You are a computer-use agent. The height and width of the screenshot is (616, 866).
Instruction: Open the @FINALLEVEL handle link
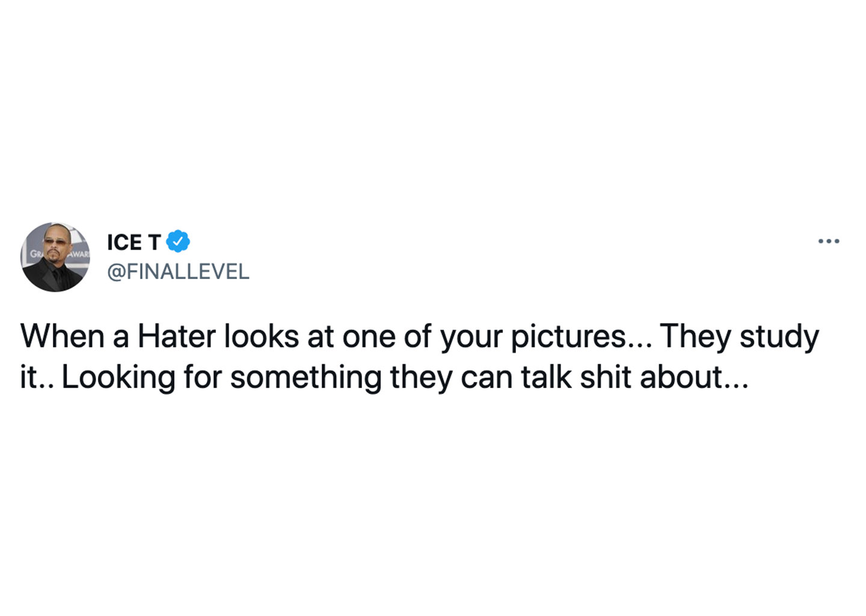click(178, 272)
